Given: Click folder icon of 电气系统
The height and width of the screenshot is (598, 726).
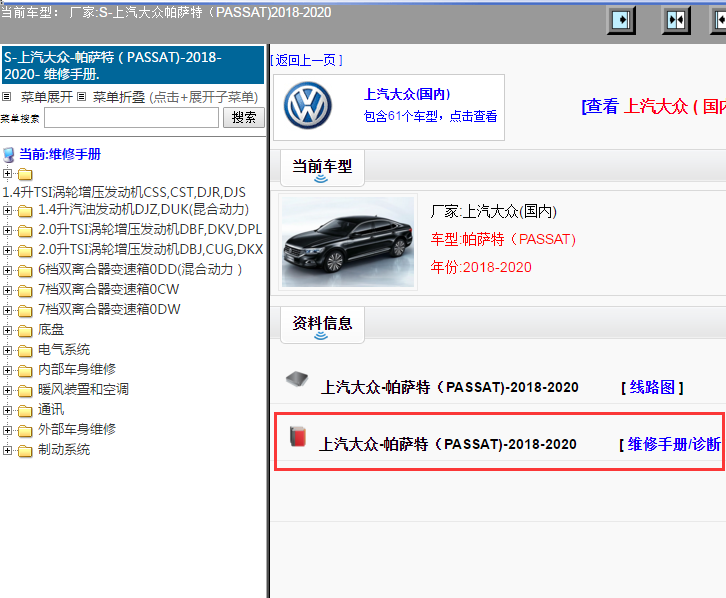Looking at the screenshot, I should click(25, 351).
